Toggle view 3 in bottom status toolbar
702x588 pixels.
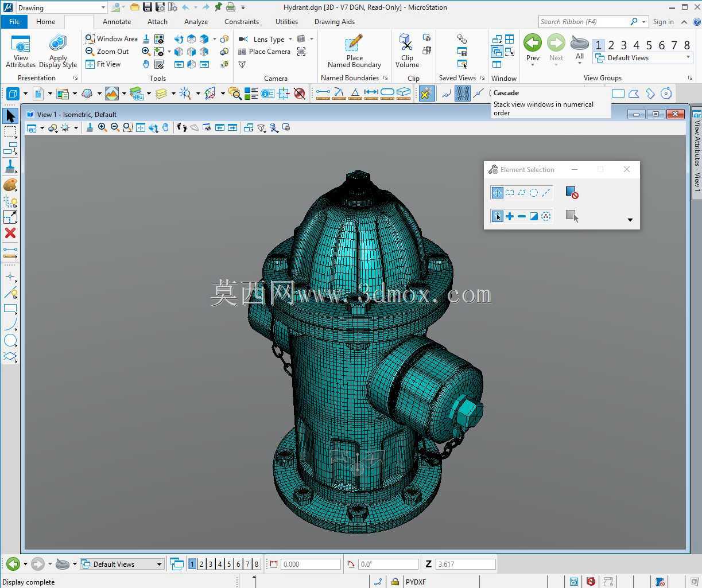point(211,564)
